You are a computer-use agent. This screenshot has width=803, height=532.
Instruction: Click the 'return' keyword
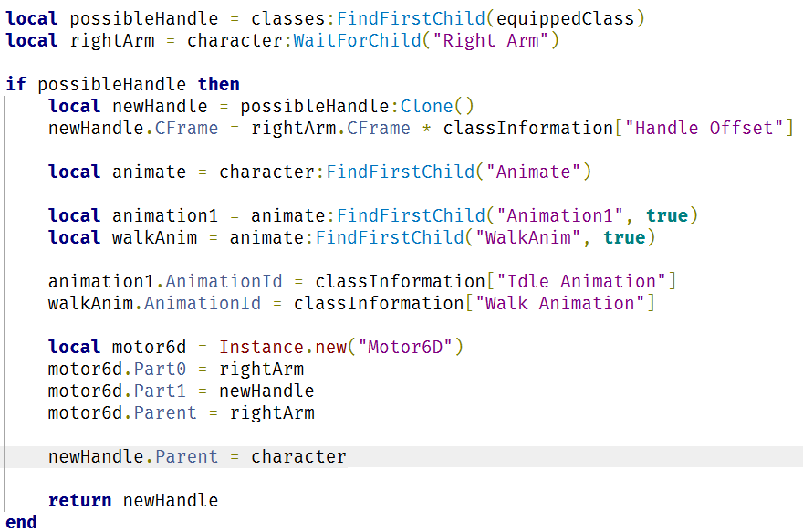(x=80, y=500)
